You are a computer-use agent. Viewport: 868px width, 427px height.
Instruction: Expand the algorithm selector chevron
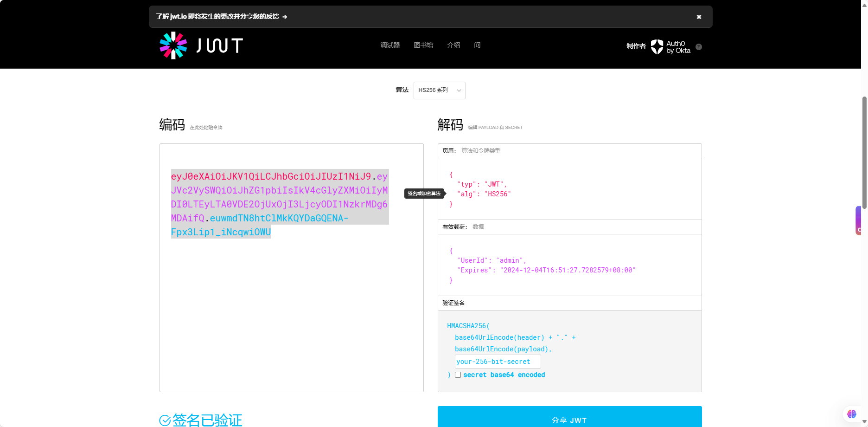458,91
